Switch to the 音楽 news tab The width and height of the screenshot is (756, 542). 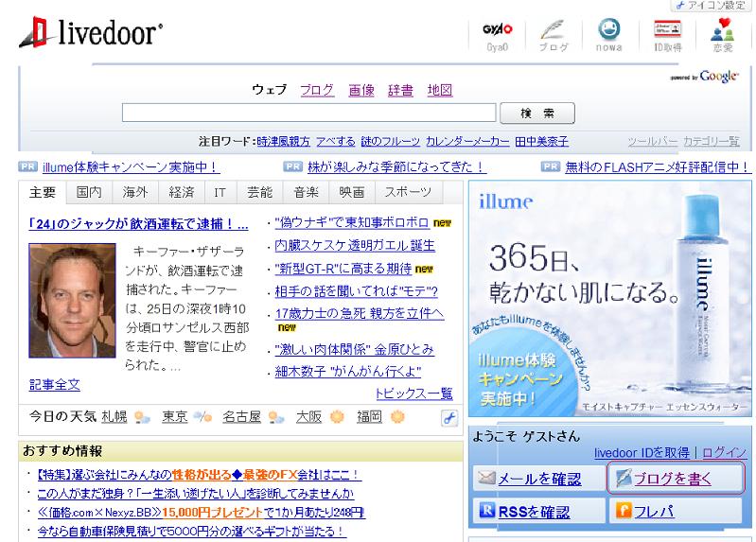(x=307, y=192)
